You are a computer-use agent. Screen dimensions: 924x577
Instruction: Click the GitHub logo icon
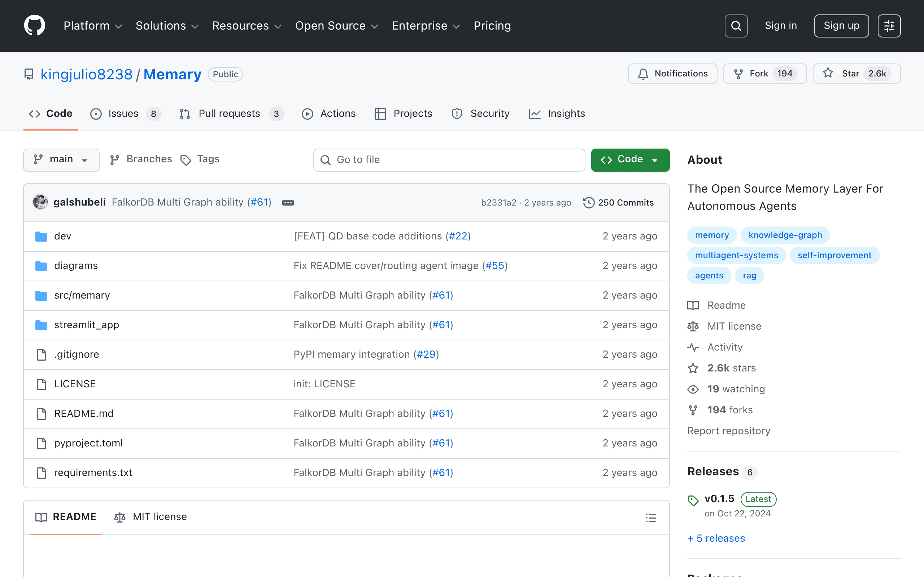pyautogui.click(x=34, y=26)
